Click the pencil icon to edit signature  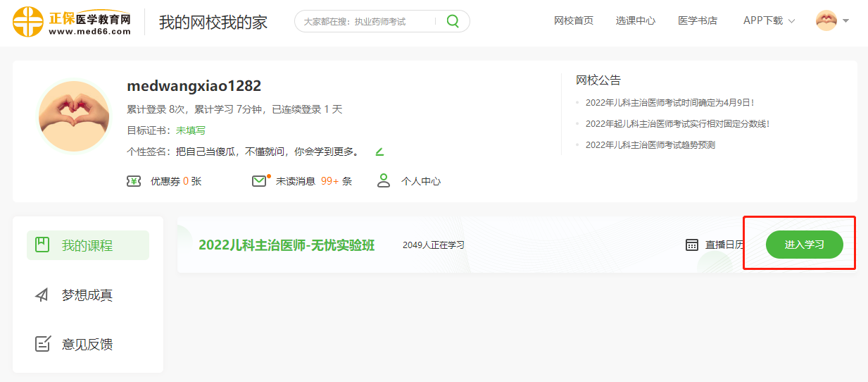click(379, 152)
